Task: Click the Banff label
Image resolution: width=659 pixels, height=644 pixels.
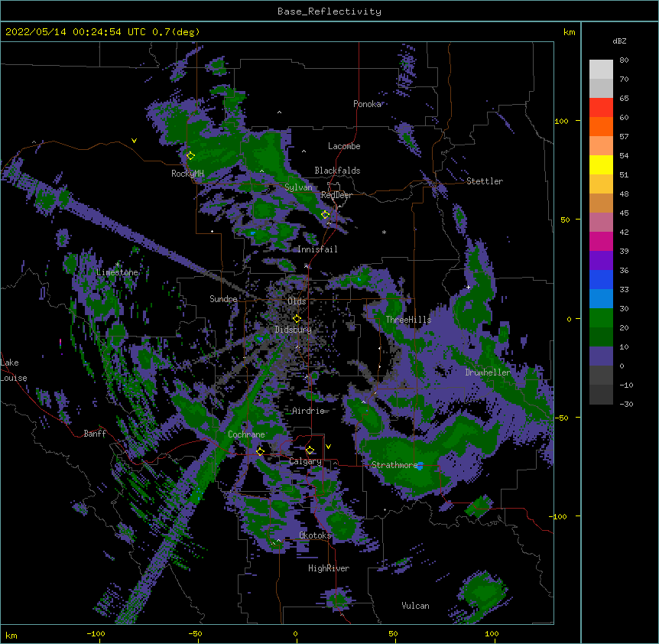Action: 95,434
